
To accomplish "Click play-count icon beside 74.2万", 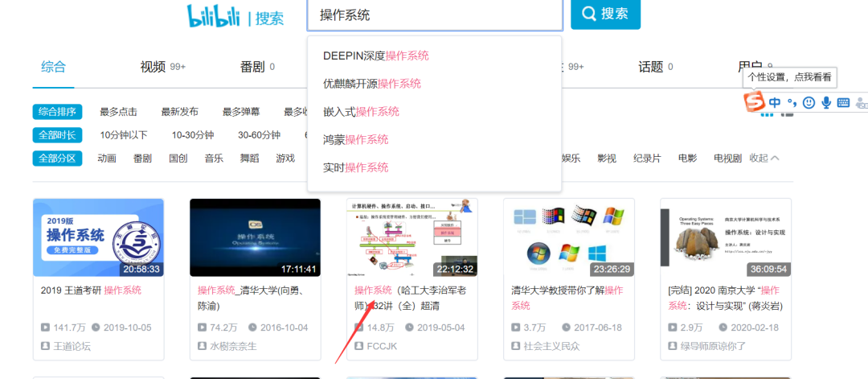I will tap(202, 328).
